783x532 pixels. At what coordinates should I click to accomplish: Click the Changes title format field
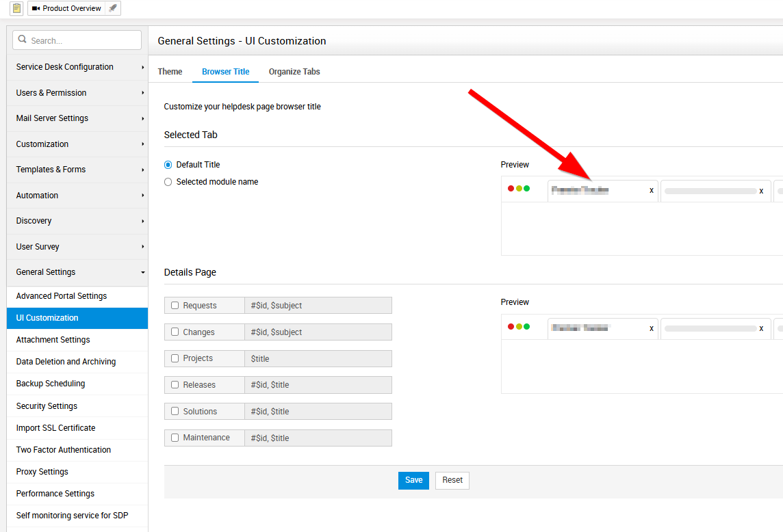(318, 332)
